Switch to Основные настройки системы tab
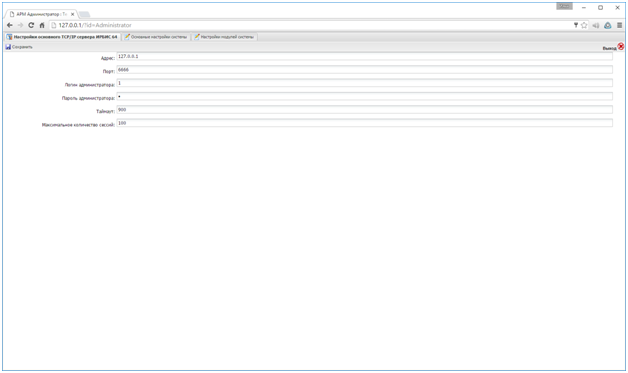Image resolution: width=628 pixels, height=373 pixels. pos(156,37)
